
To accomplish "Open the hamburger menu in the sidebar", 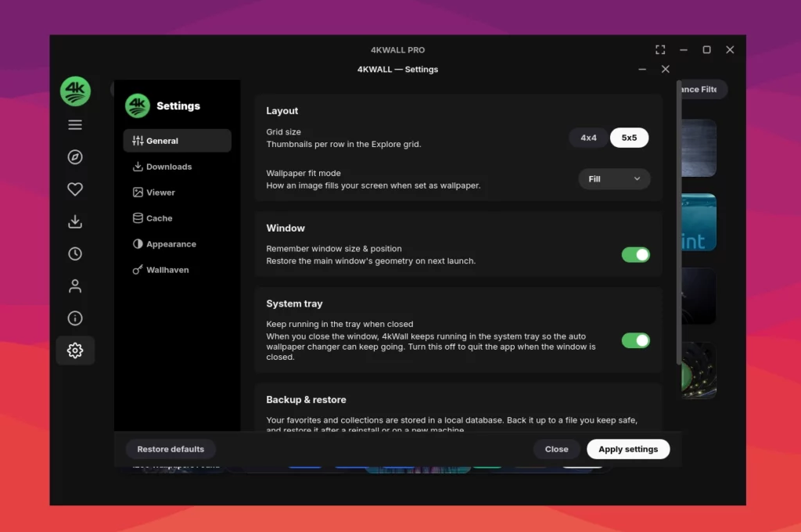I will 75,124.
